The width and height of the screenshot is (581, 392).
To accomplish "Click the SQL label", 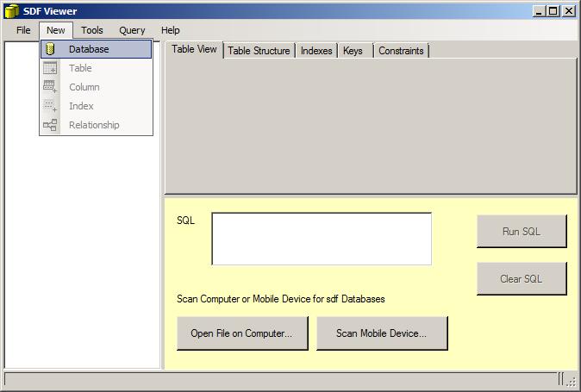I will click(185, 221).
